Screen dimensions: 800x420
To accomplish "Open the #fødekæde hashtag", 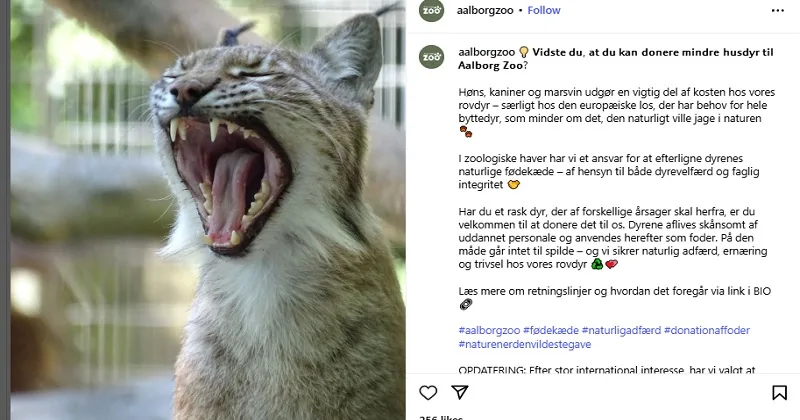I will [x=551, y=330].
